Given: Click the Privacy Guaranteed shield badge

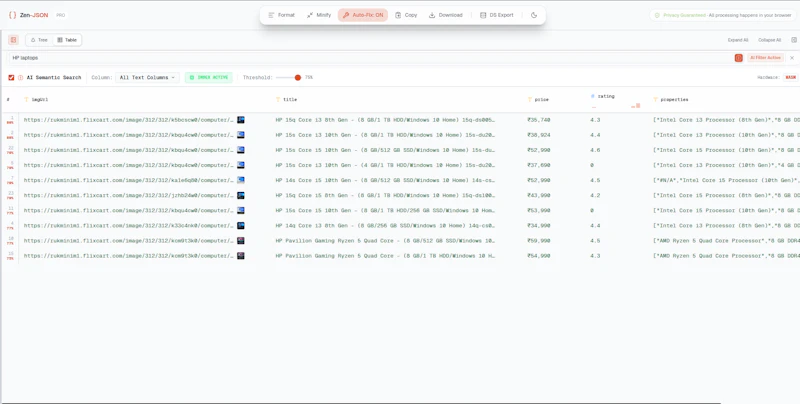Looking at the screenshot, I should tap(722, 15).
